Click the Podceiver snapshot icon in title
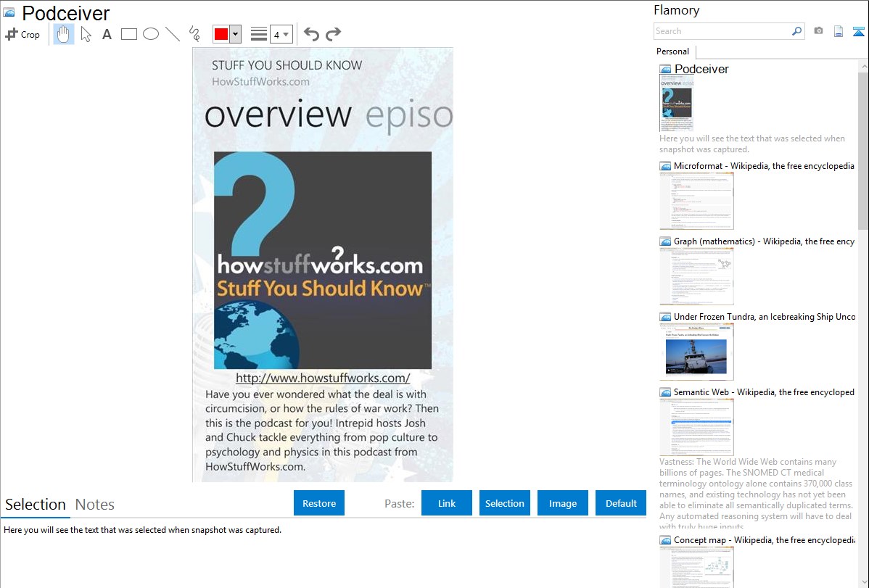 [x=9, y=12]
